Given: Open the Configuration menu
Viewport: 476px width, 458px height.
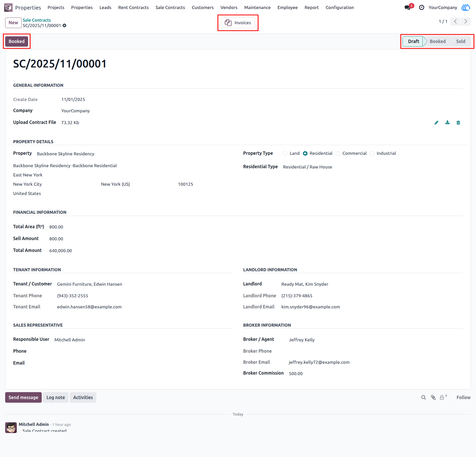Looking at the screenshot, I should 339,7.
